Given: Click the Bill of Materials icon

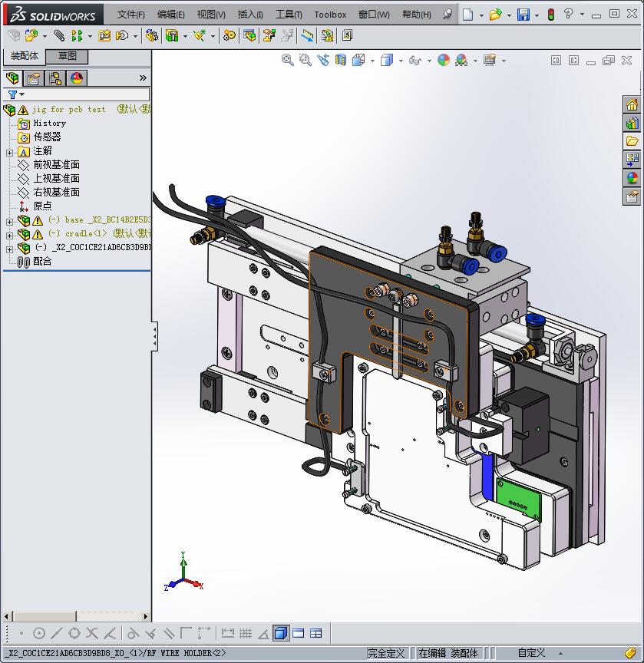Looking at the screenshot, I should (249, 35).
